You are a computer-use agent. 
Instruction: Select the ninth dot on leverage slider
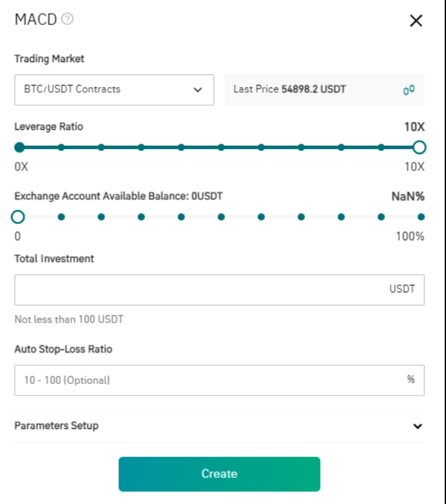pos(341,148)
